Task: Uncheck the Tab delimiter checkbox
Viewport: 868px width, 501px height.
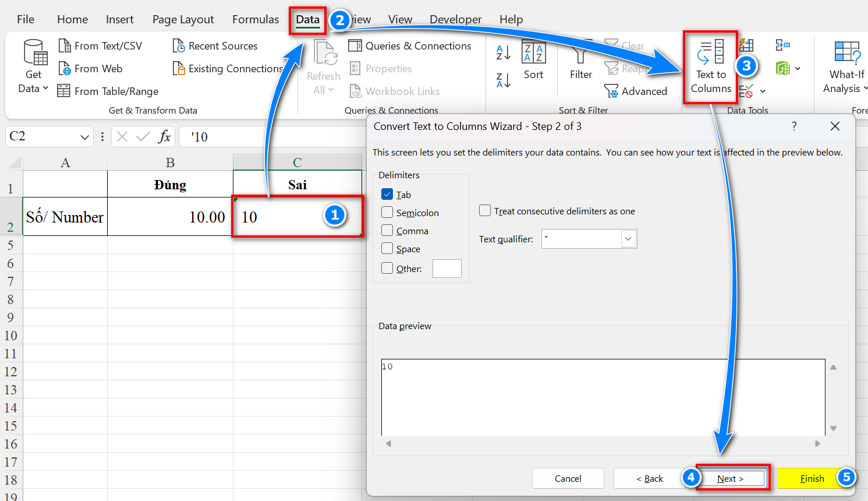Action: pyautogui.click(x=387, y=195)
